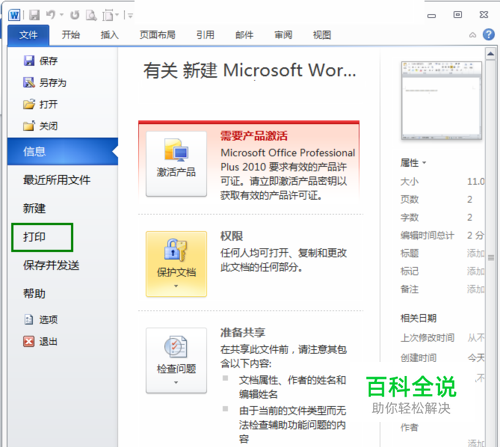The width and height of the screenshot is (500, 447).
Task: Click the 权限 section heading
Action: (232, 236)
